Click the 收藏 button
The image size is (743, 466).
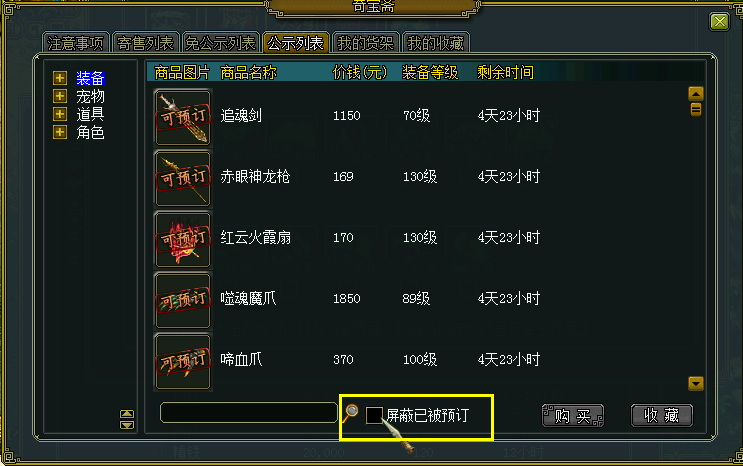661,416
